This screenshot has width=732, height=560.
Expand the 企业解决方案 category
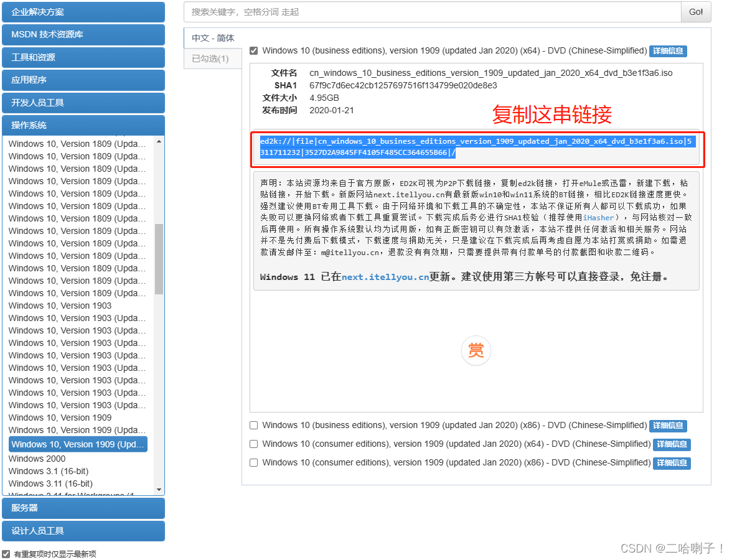click(83, 12)
